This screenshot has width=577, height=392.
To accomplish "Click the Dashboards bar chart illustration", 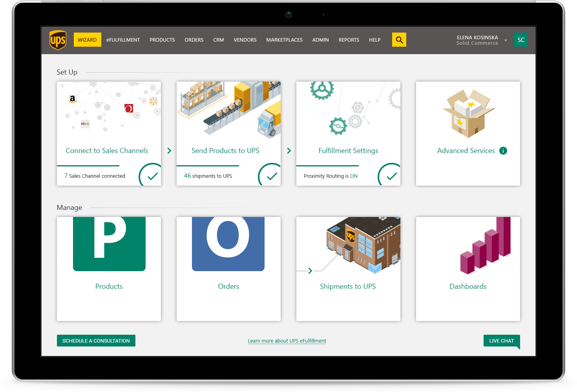I will click(487, 245).
